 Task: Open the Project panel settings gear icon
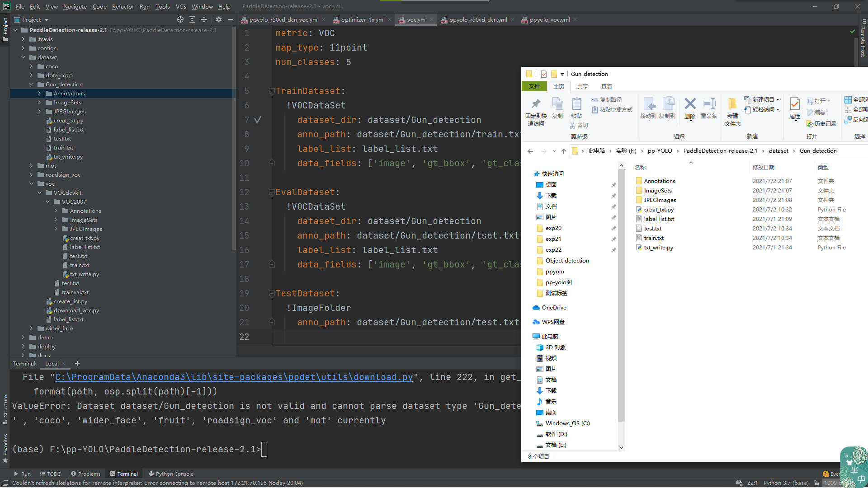219,19
